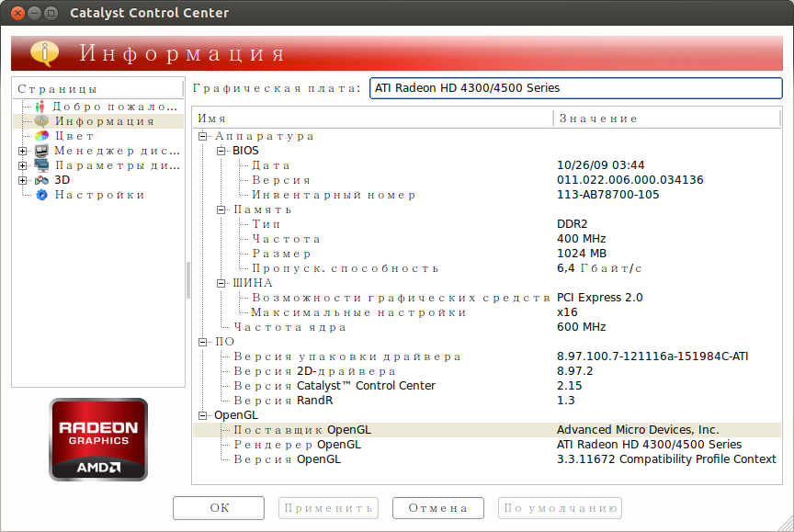Click the Добро пожаловать page icon

click(40, 107)
